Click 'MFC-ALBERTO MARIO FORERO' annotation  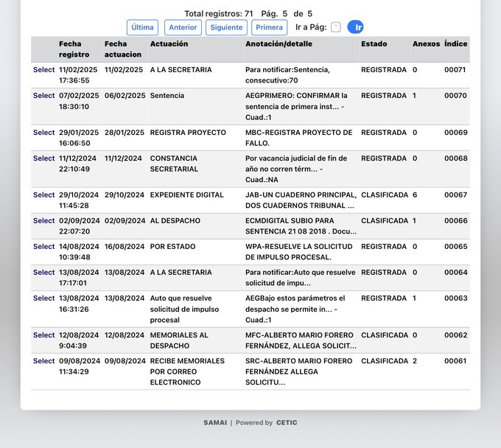pyautogui.click(x=301, y=340)
